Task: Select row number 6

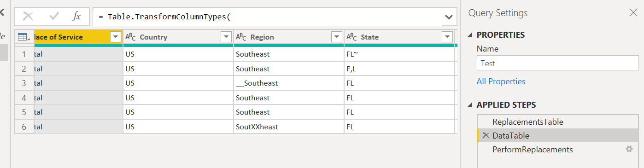Action: (24, 127)
